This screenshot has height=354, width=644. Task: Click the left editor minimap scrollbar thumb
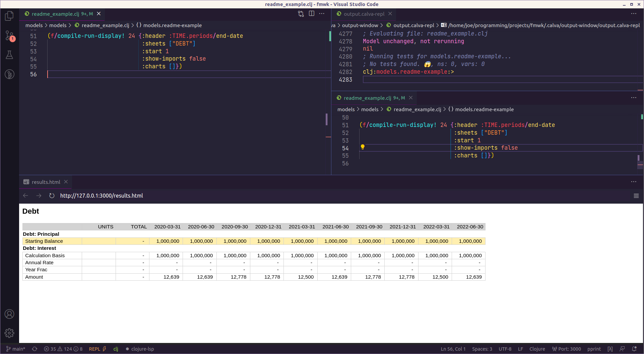(326, 119)
